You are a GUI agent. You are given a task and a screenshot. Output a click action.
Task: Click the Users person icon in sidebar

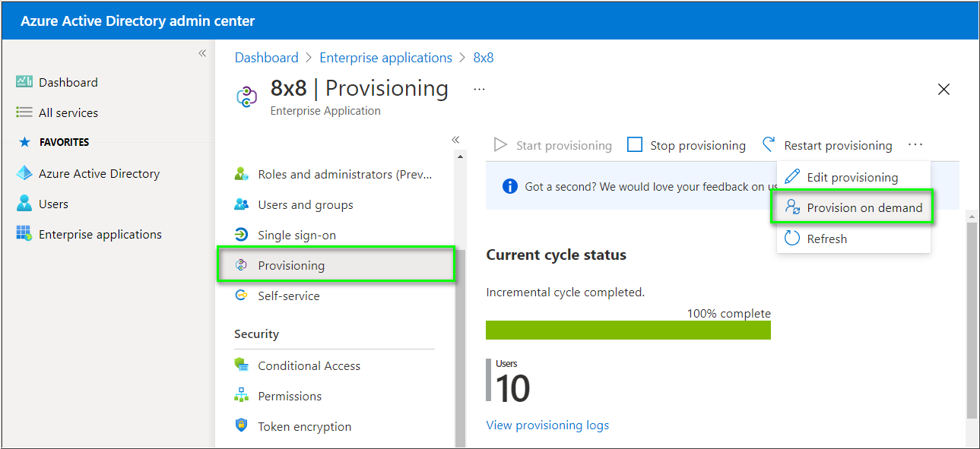[24, 204]
